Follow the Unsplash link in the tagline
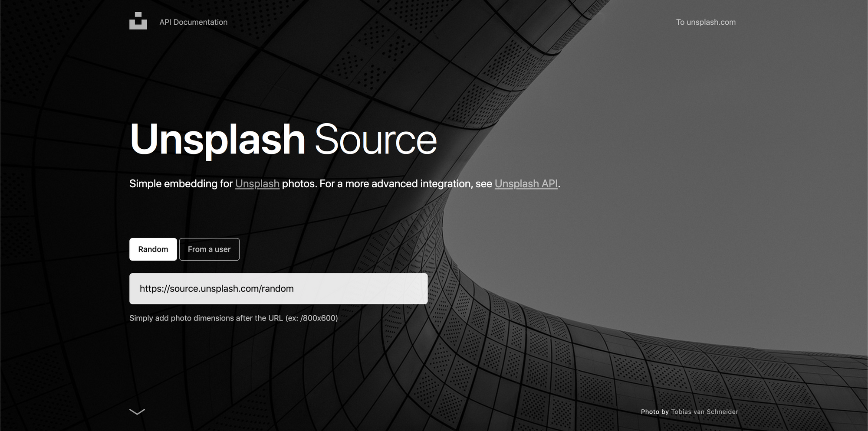 tap(257, 184)
